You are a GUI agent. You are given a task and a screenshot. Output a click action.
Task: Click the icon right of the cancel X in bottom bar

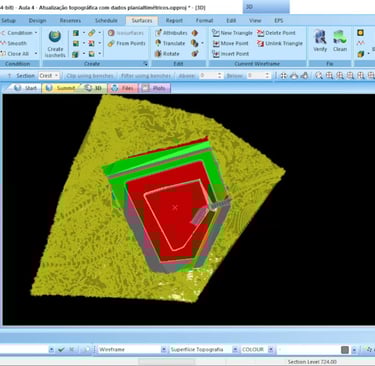pos(86,349)
